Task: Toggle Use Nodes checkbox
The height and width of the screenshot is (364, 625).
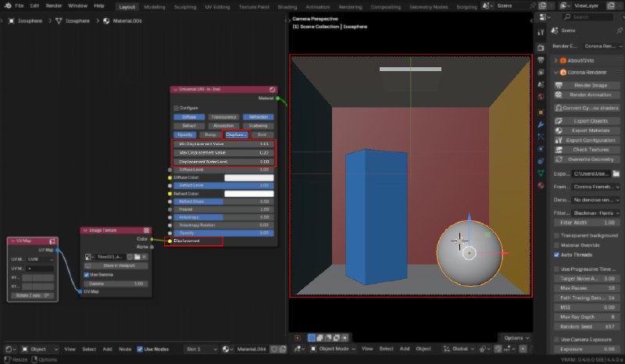Action: pyautogui.click(x=140, y=349)
